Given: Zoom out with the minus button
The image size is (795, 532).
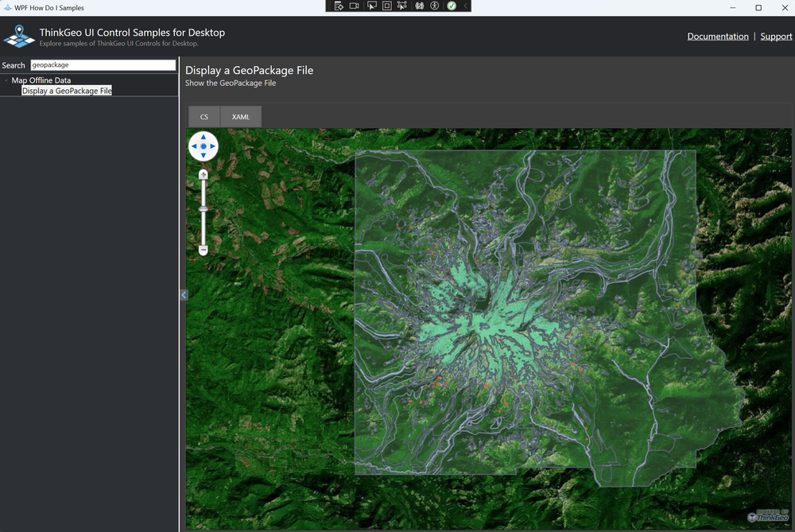Looking at the screenshot, I should [x=204, y=250].
